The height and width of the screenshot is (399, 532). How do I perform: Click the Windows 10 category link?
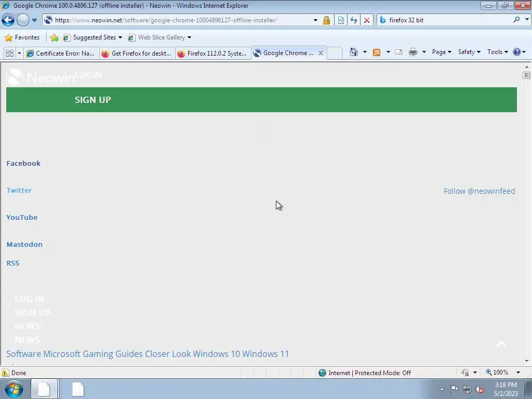point(217,353)
